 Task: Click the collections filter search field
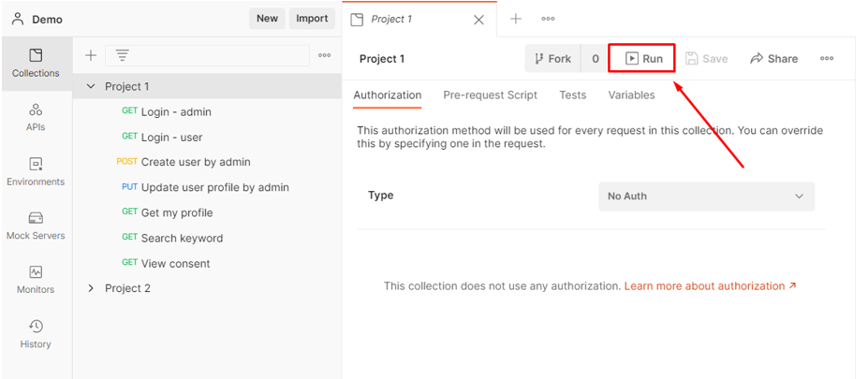pyautogui.click(x=215, y=55)
